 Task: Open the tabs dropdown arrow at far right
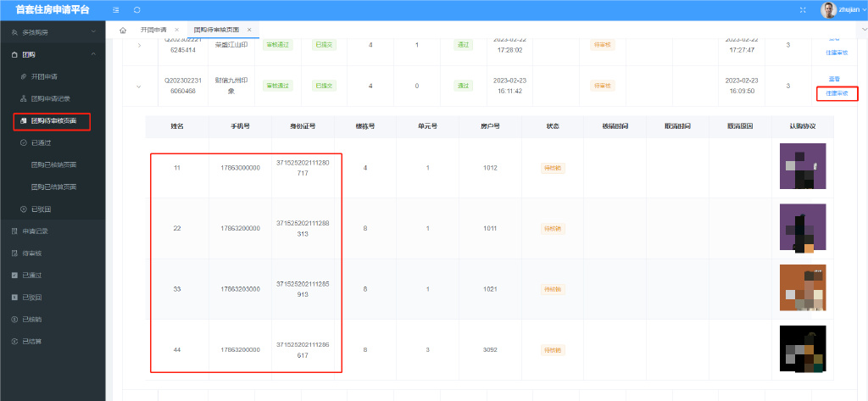pyautogui.click(x=857, y=30)
